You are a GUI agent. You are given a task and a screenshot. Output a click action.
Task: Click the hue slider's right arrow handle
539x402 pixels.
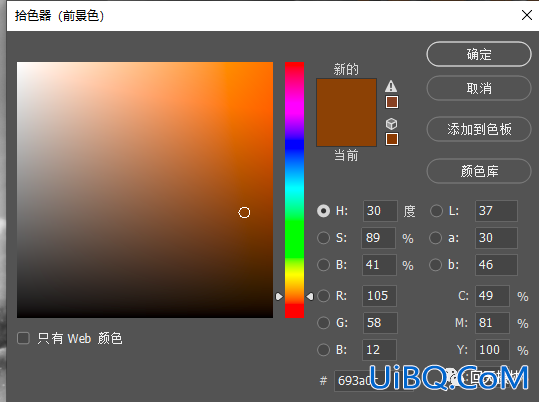point(310,296)
